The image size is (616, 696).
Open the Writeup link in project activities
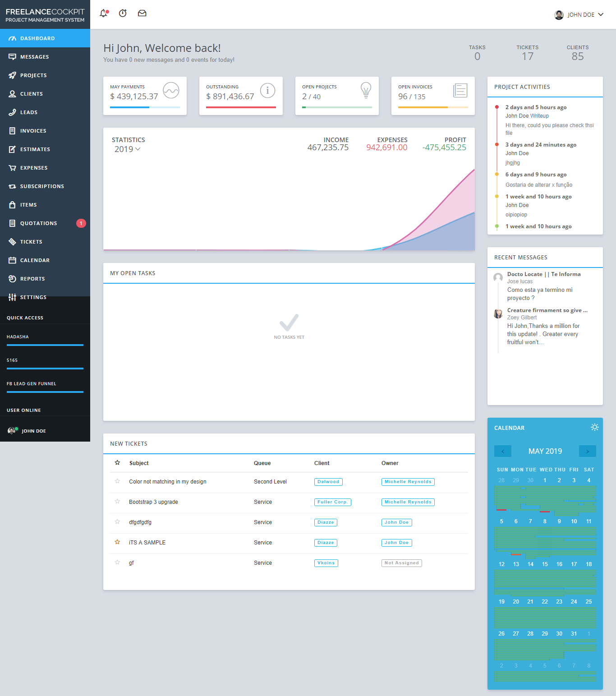tap(539, 116)
